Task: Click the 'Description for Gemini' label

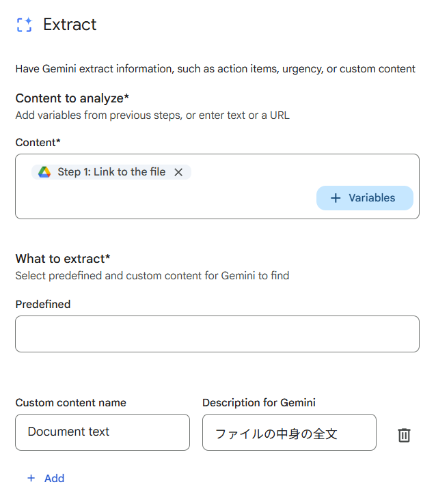Action: click(x=259, y=403)
